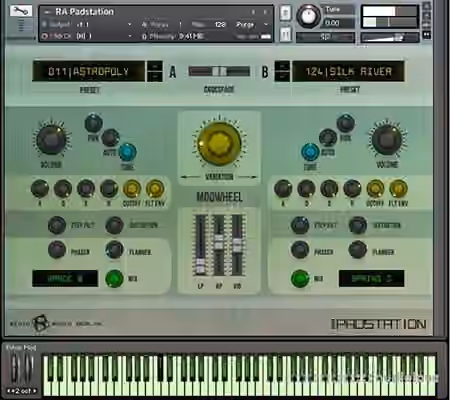Image resolution: width=450 pixels, height=400 pixels.
Task: Click layer B Step Flt knob
Action: [300, 225]
